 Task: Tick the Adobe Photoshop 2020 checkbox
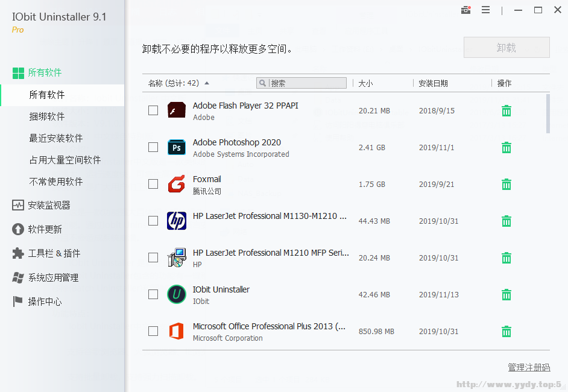point(153,147)
